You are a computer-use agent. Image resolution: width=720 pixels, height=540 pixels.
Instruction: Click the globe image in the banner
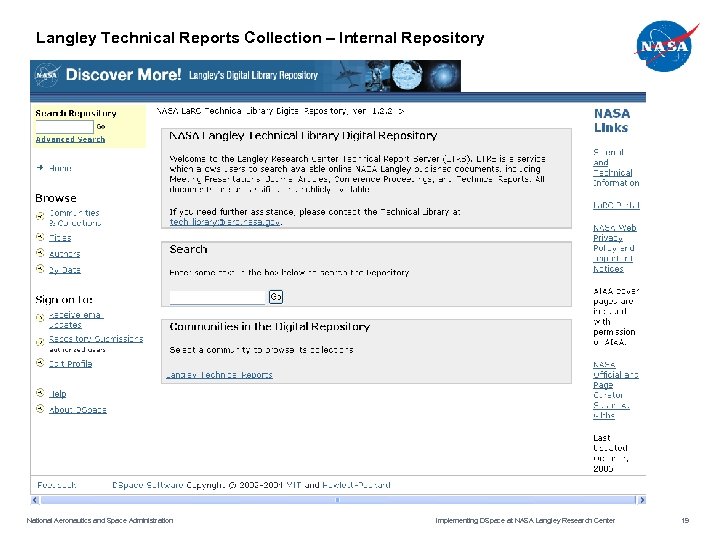(406, 75)
